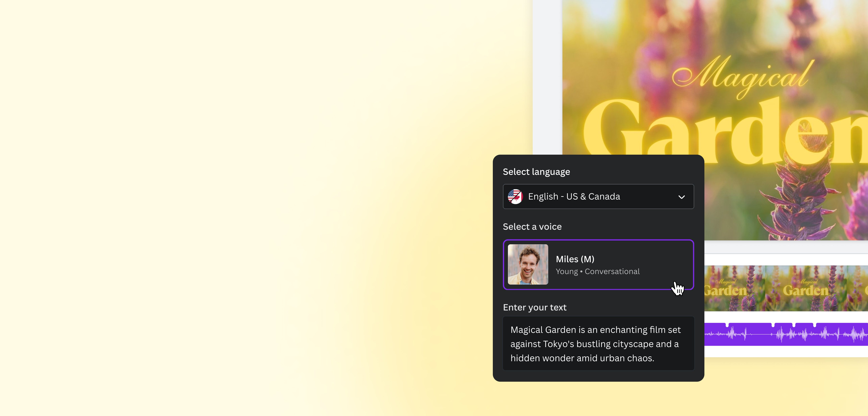Select the partially visible third timeline clip
The image size is (868, 416).
[x=858, y=288]
